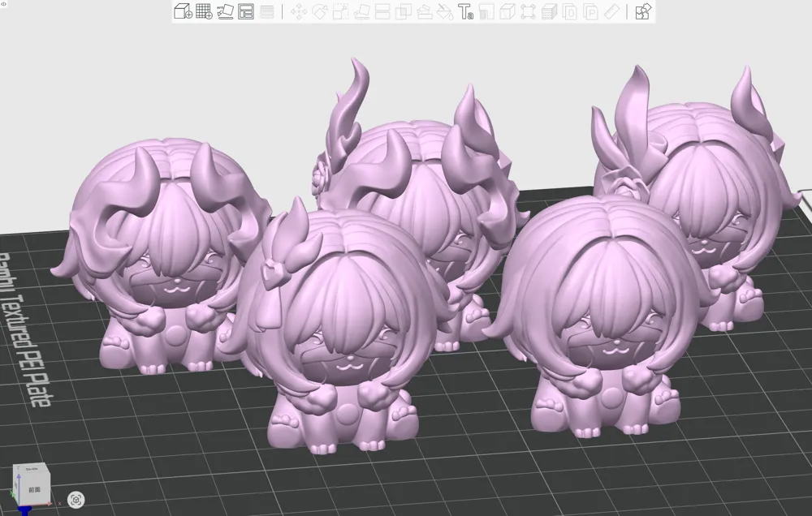Select the Lay on face tool
The height and width of the screenshot is (516, 812).
[361, 11]
